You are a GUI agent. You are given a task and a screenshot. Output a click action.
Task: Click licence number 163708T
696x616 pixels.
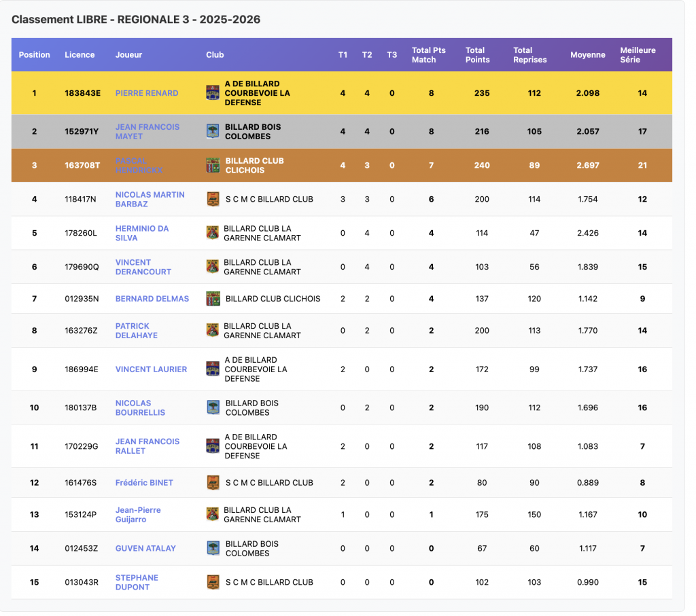point(82,166)
